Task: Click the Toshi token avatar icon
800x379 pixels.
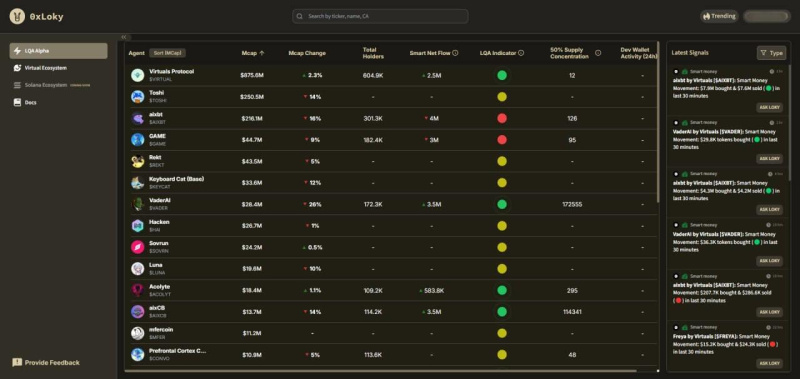Action: (137, 97)
